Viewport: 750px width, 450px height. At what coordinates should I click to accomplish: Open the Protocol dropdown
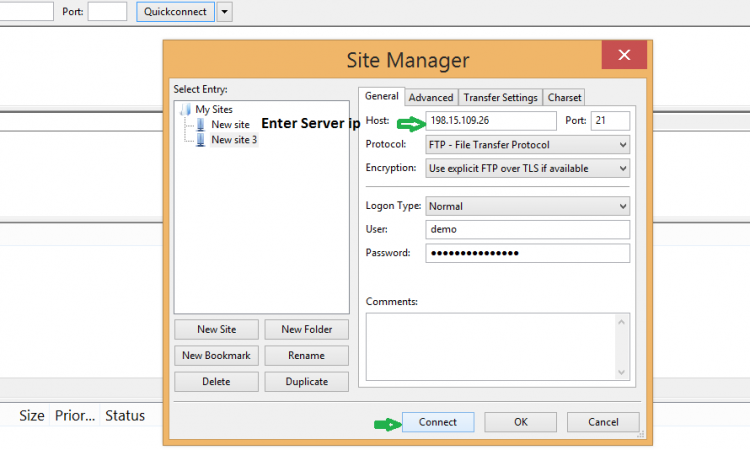pos(528,144)
